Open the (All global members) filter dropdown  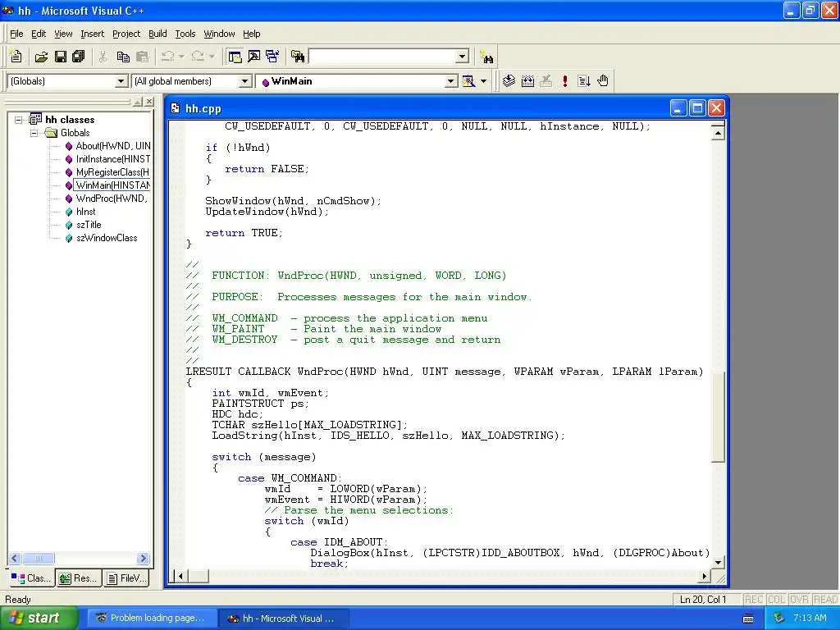point(244,81)
